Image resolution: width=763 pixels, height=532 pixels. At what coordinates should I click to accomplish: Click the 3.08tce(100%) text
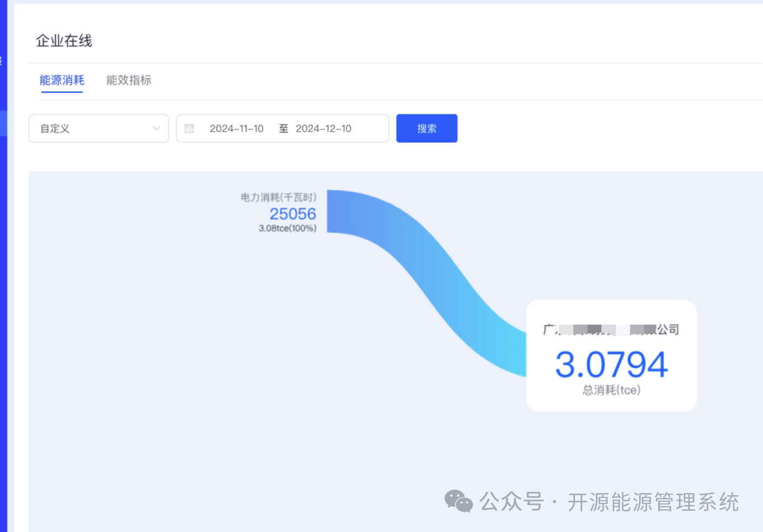tap(287, 228)
